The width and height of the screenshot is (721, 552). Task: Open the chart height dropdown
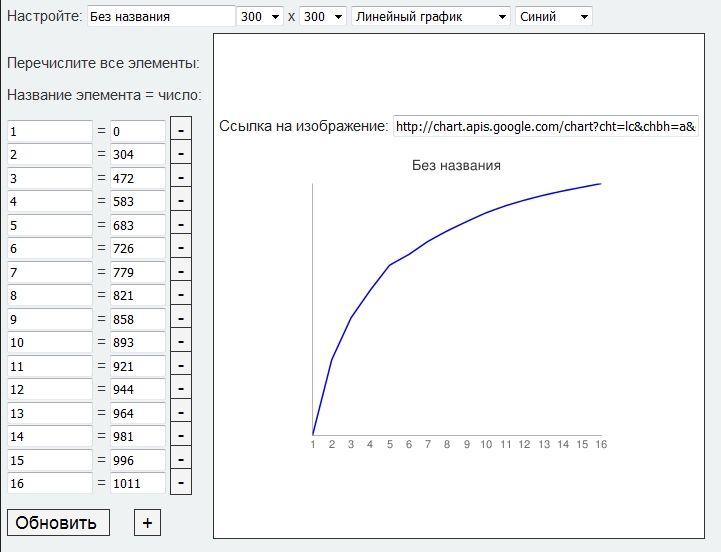click(x=323, y=17)
